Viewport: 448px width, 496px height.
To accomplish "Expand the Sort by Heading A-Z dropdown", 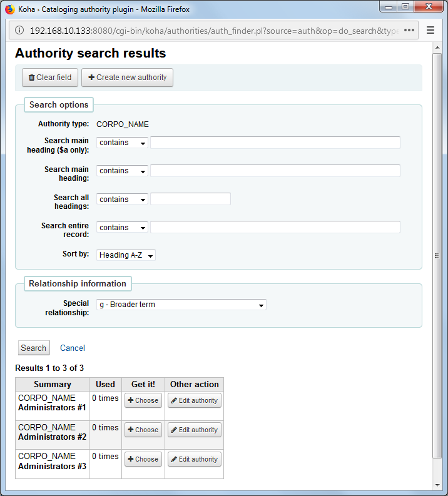I will pos(126,255).
